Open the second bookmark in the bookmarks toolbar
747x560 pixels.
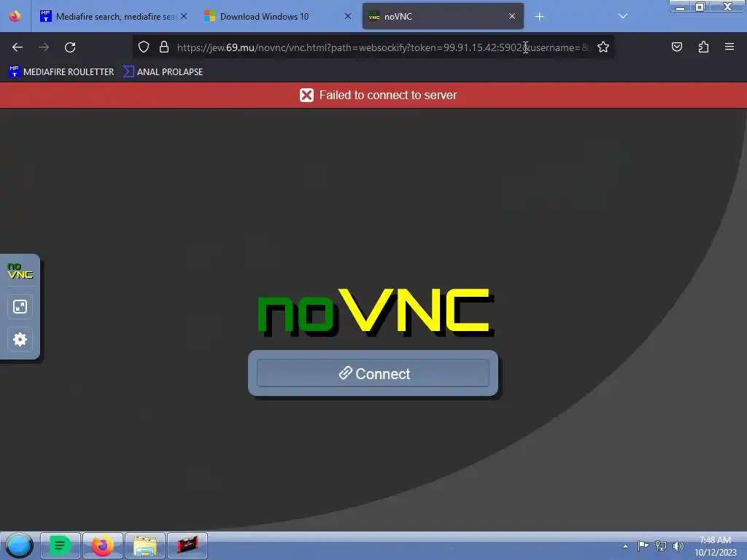pyautogui.click(x=163, y=72)
